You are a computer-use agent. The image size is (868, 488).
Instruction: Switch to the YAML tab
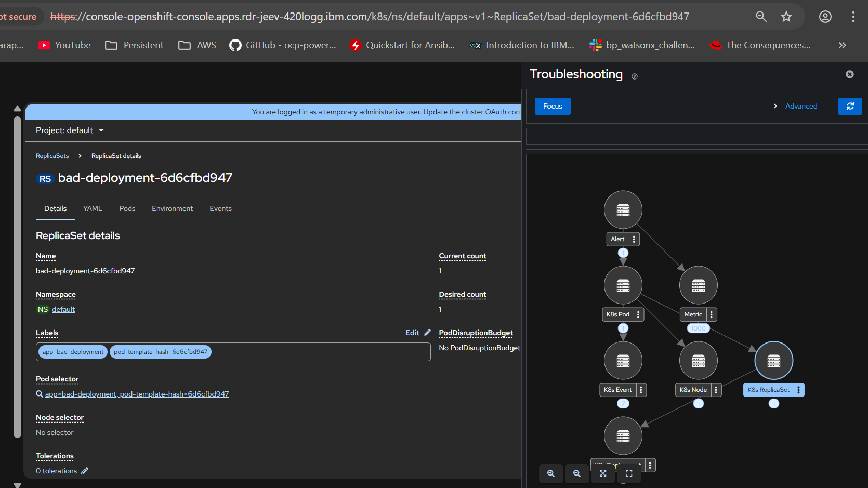[x=93, y=208]
